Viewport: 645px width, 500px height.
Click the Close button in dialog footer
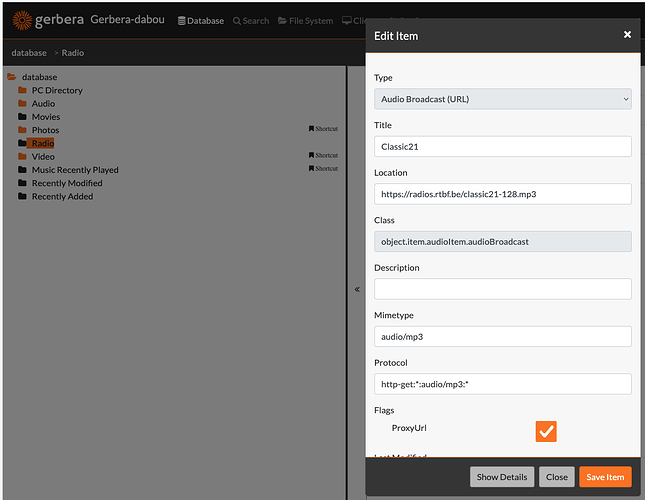click(557, 477)
